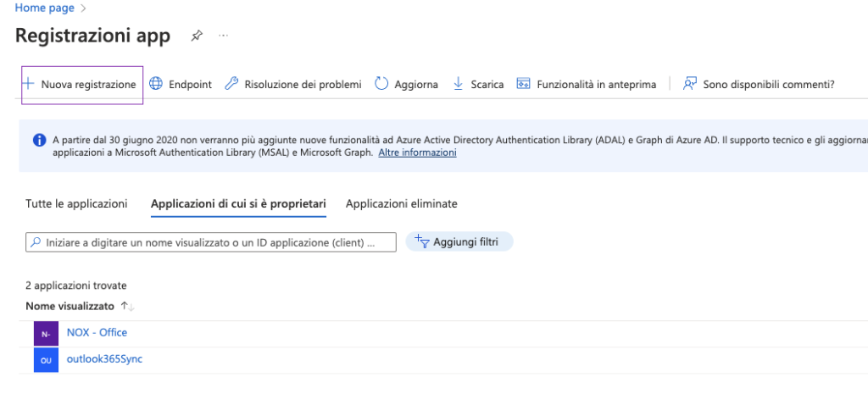Screen dimensions: 868x416
Task: Click Aggiorna label to refresh
Action: click(415, 85)
